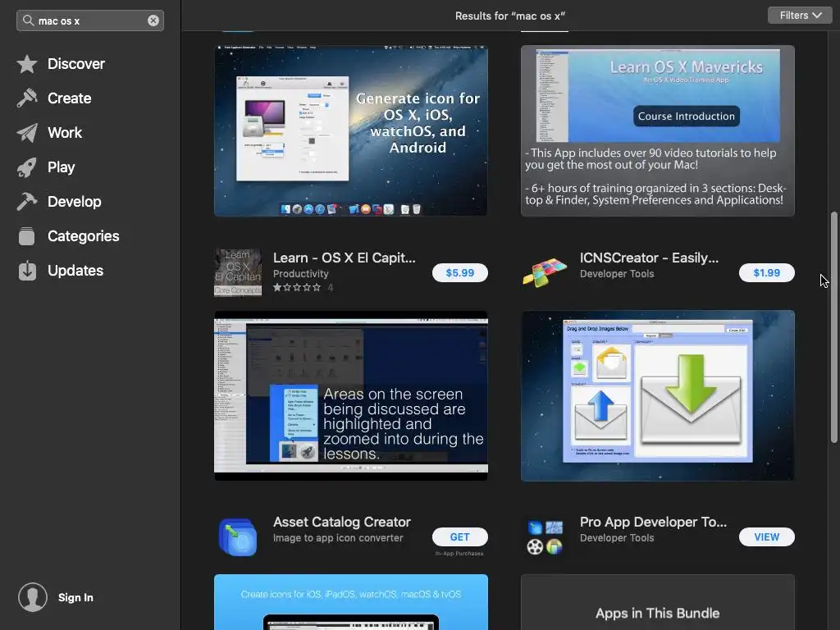Click the Categories icon in sidebar
The width and height of the screenshot is (840, 630).
click(27, 236)
